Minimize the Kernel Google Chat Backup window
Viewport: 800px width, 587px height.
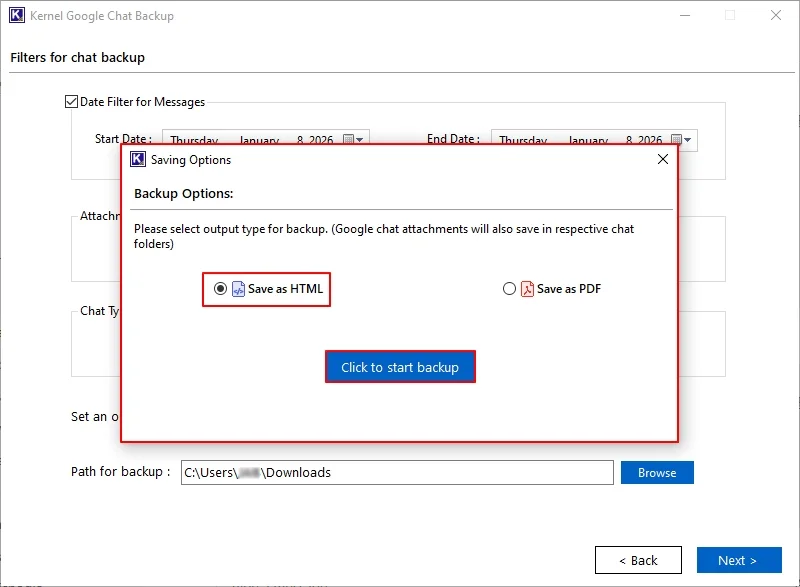[686, 15]
